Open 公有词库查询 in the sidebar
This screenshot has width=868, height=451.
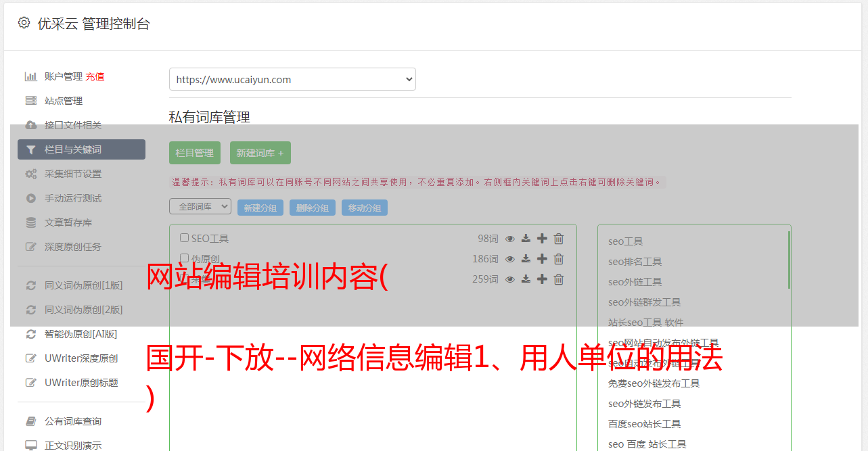73,421
